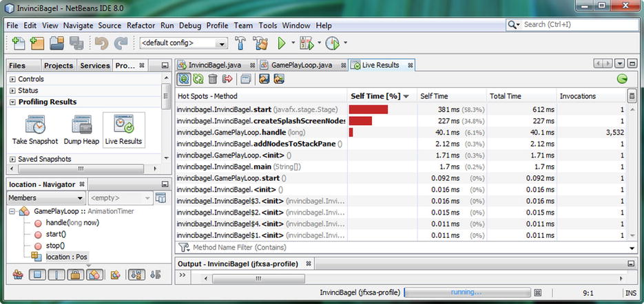Click the Method Name Filter input field
The width and height of the screenshot is (644, 304).
409,248
